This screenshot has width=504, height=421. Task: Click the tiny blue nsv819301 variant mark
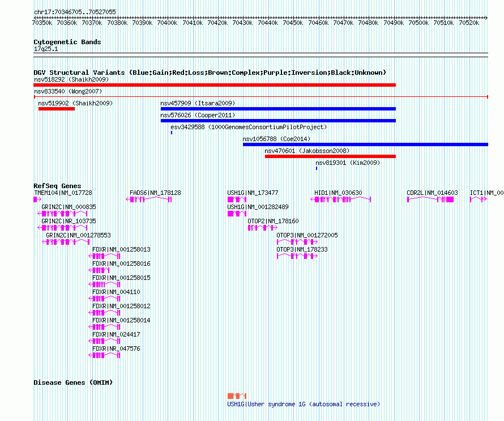pos(317,168)
